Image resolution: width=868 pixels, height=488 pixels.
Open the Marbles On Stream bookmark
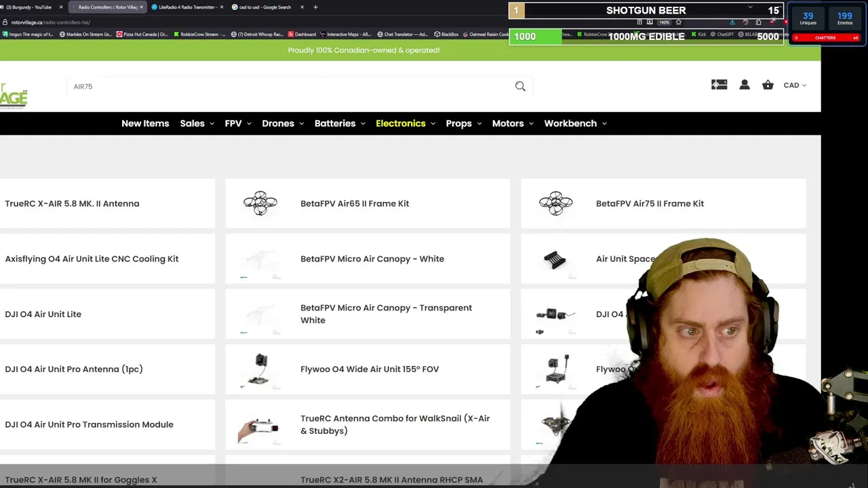tap(85, 34)
